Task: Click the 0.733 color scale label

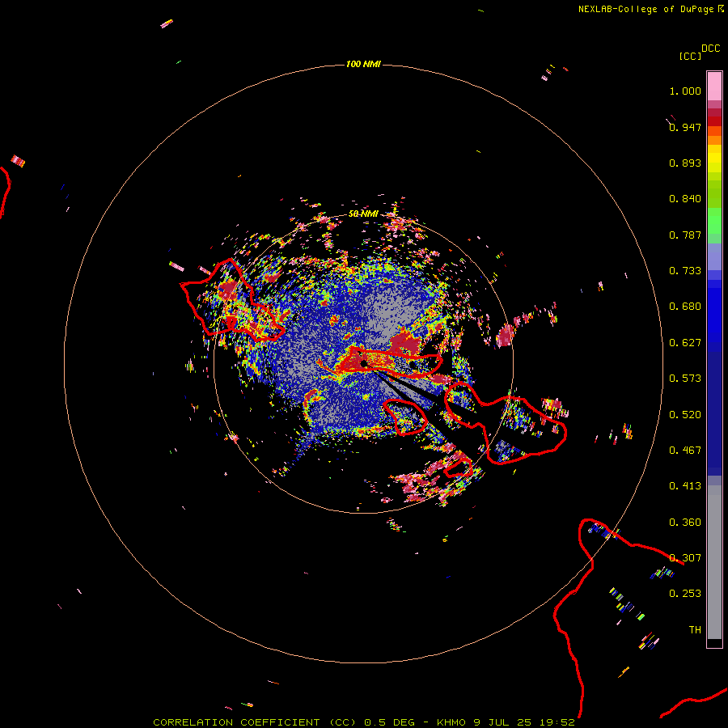Action: pyautogui.click(x=685, y=271)
